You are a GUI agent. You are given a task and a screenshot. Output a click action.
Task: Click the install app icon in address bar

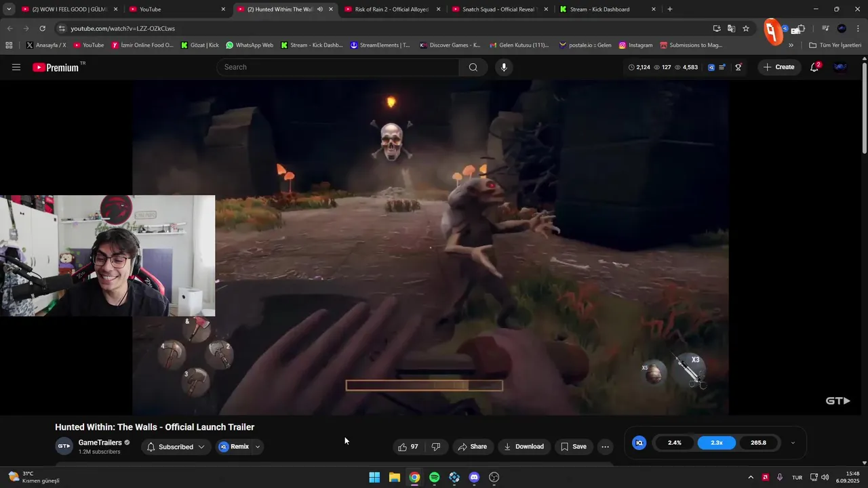(717, 28)
